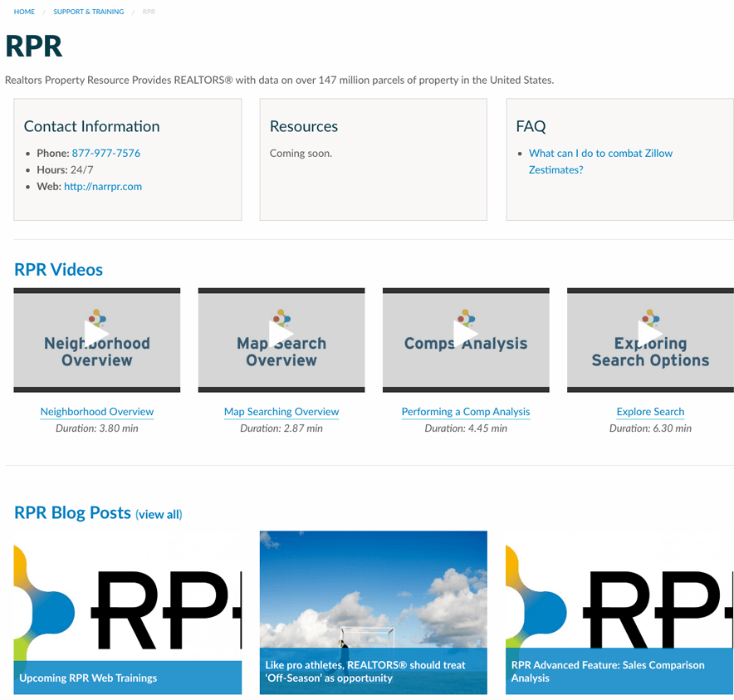Click 'Duration: 6.30 min' text

[650, 428]
